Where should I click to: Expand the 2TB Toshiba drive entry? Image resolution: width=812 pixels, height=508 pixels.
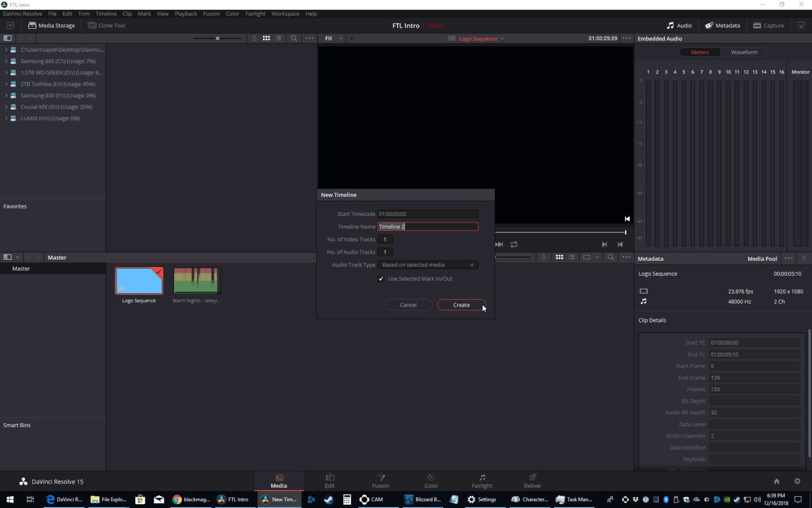click(5, 84)
